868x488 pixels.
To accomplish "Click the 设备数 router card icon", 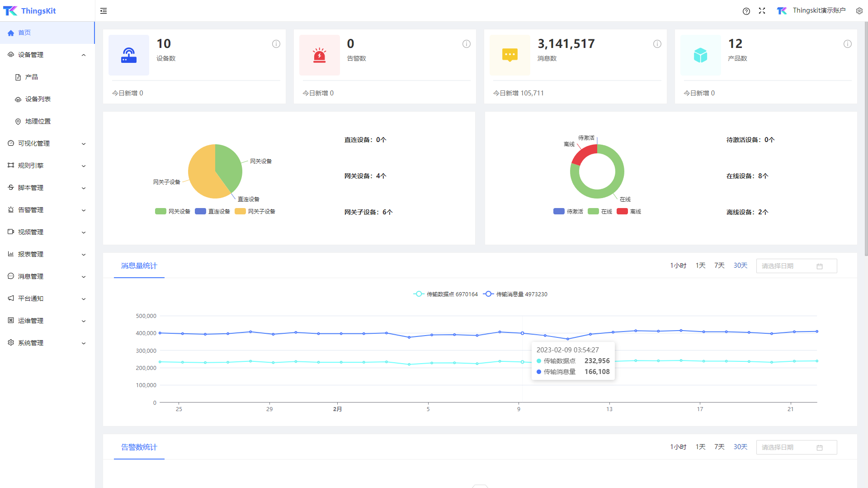I will [129, 55].
